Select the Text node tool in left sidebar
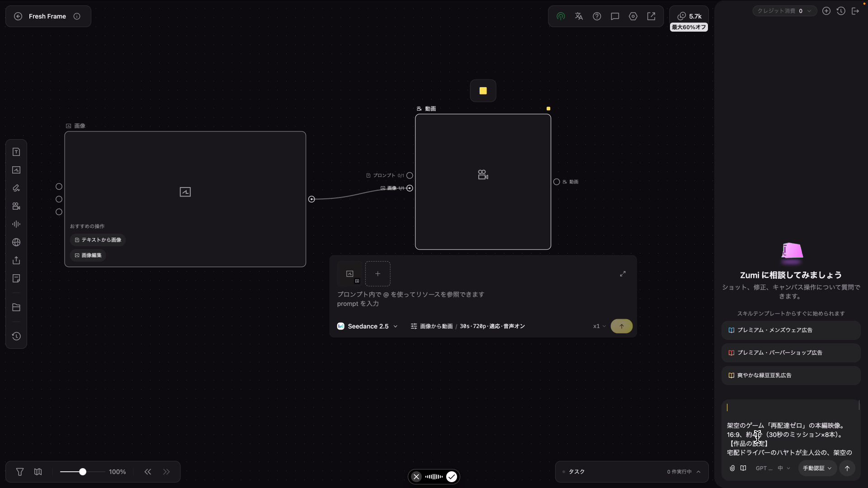This screenshot has height=488, width=868. click(16, 152)
